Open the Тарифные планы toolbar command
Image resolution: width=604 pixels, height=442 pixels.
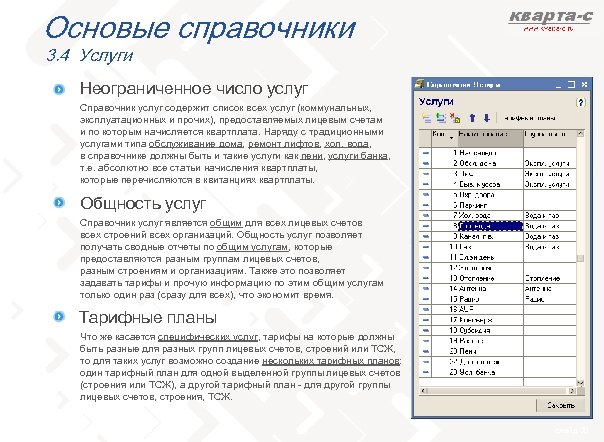click(x=530, y=118)
